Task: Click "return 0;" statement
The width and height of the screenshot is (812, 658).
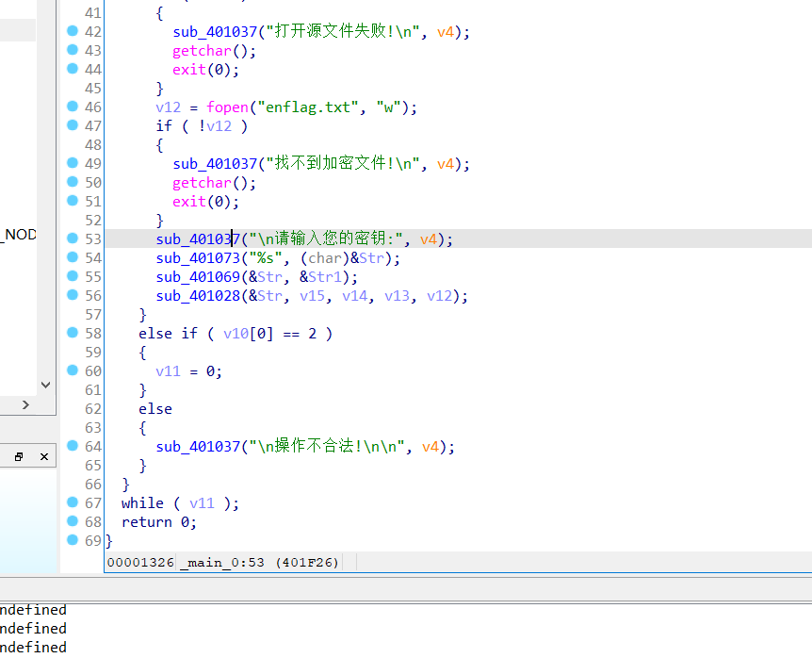Action: click(x=159, y=522)
